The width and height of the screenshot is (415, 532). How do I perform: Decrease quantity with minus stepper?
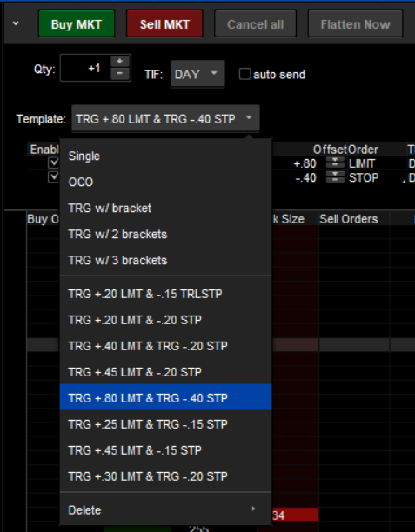click(x=119, y=73)
